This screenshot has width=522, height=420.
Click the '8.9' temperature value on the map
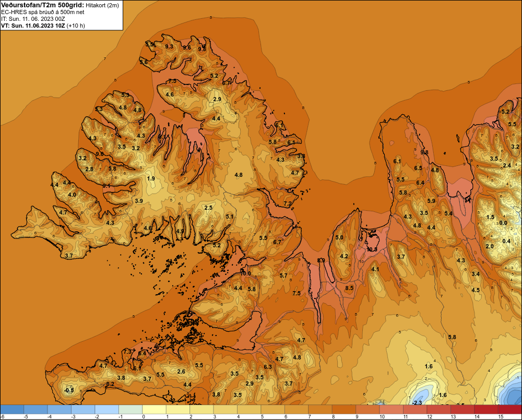[x=321, y=260]
